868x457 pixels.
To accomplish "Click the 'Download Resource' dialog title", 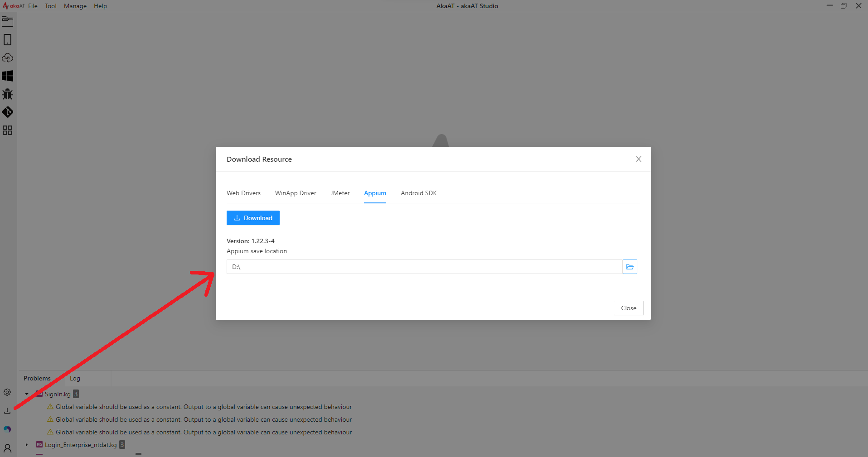I will coord(259,159).
